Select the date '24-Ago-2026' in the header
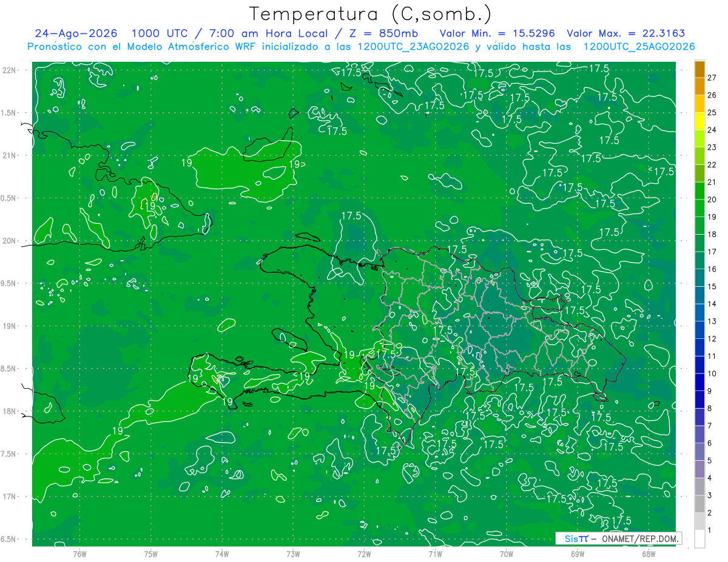 [76, 33]
